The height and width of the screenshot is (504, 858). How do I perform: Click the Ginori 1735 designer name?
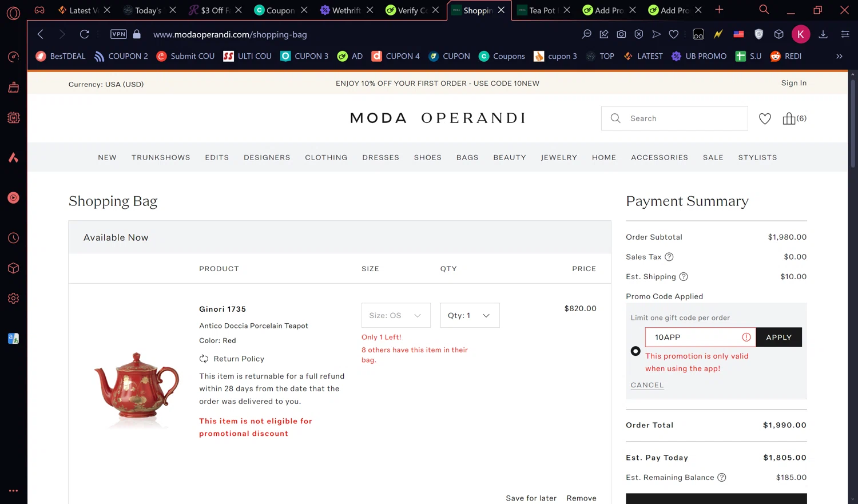(x=223, y=309)
